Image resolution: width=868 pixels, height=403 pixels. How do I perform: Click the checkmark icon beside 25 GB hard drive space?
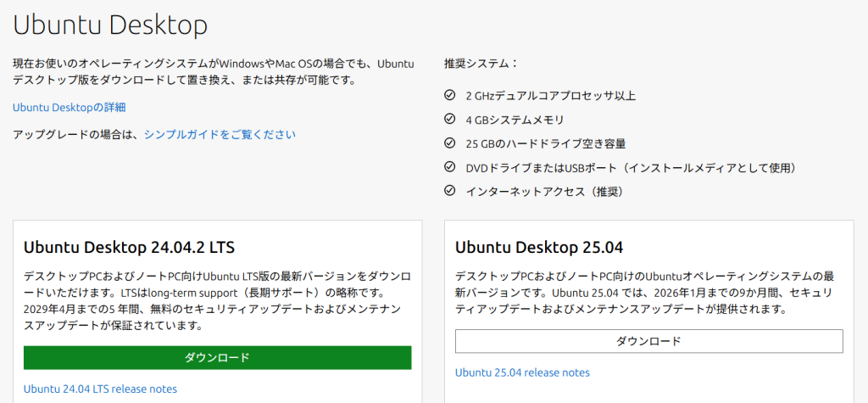tap(450, 143)
